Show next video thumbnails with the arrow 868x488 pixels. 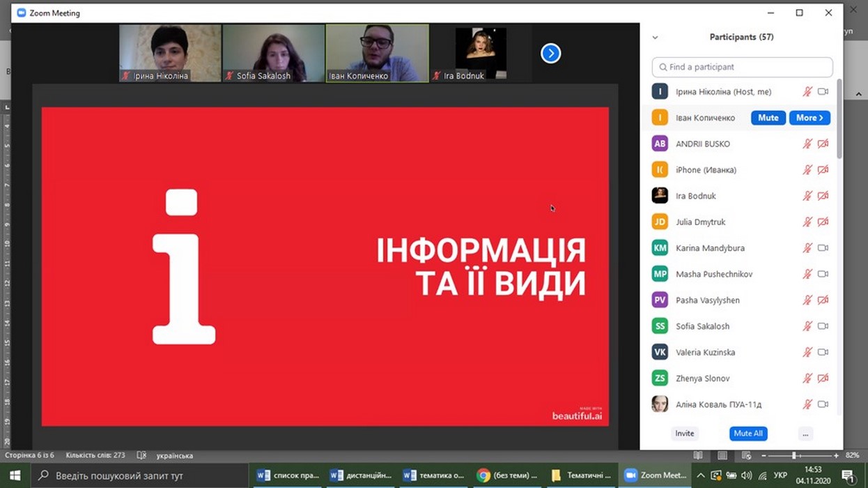click(550, 53)
